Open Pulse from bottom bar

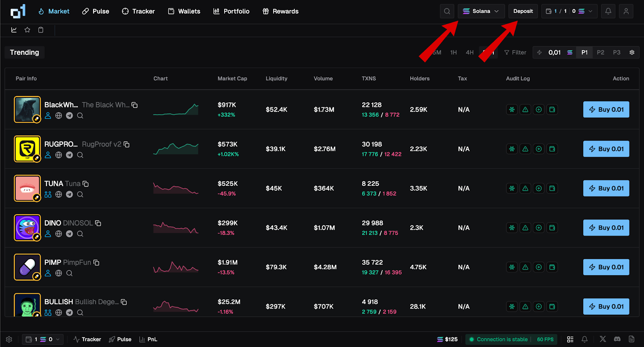pyautogui.click(x=120, y=339)
